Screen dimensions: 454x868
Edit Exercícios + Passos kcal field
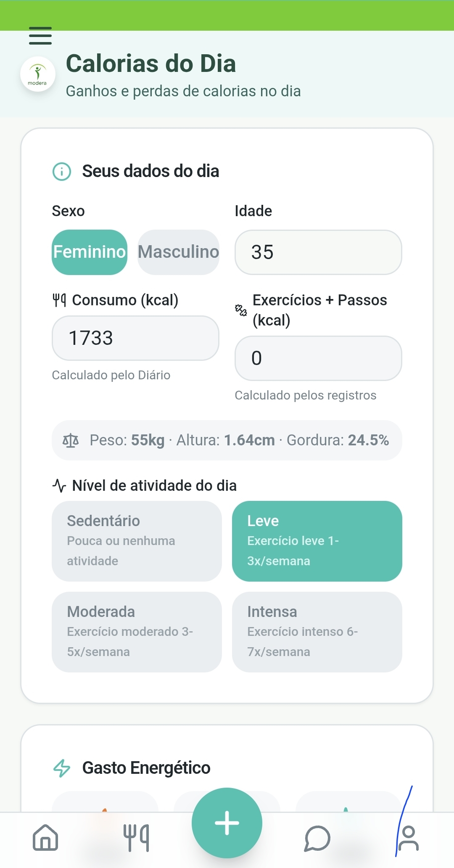318,358
